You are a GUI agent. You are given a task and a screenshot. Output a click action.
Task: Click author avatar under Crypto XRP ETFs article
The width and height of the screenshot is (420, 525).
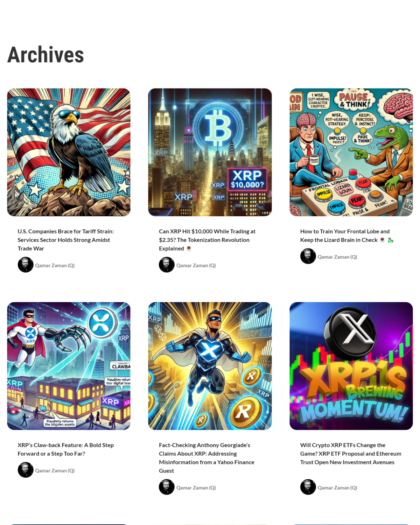click(x=308, y=487)
